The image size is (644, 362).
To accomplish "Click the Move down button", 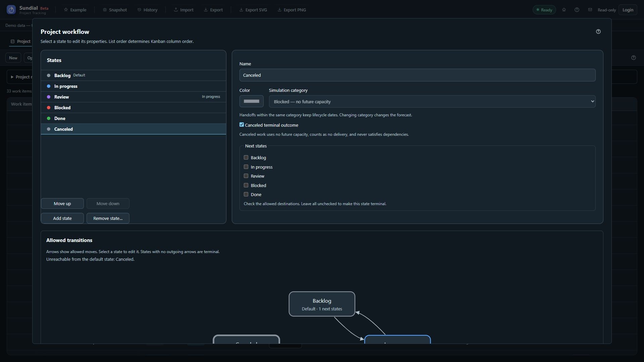I will tap(108, 203).
